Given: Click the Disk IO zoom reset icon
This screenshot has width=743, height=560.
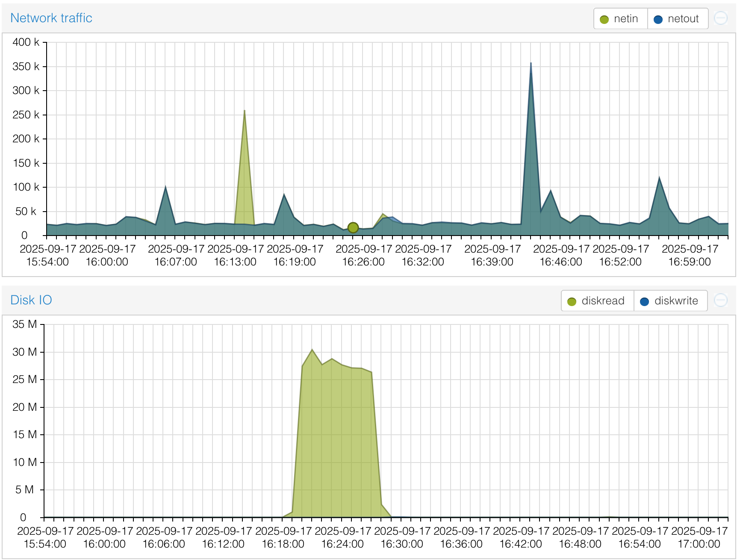Looking at the screenshot, I should pos(721,301).
